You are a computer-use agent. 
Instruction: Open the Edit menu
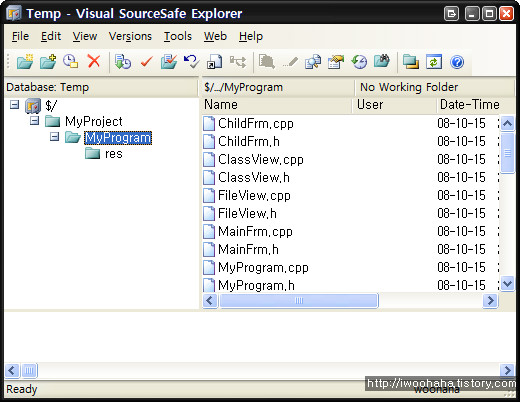(51, 36)
